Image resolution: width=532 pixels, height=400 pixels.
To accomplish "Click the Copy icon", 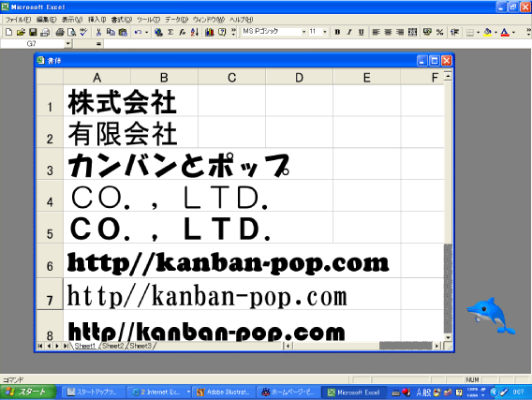I will [x=111, y=32].
